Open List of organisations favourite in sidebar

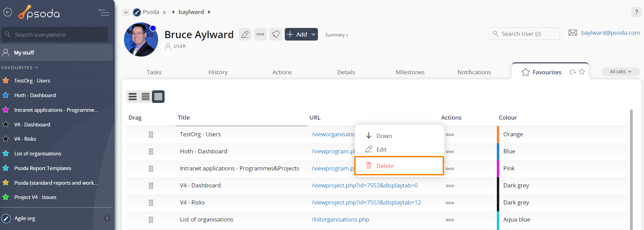(38, 153)
